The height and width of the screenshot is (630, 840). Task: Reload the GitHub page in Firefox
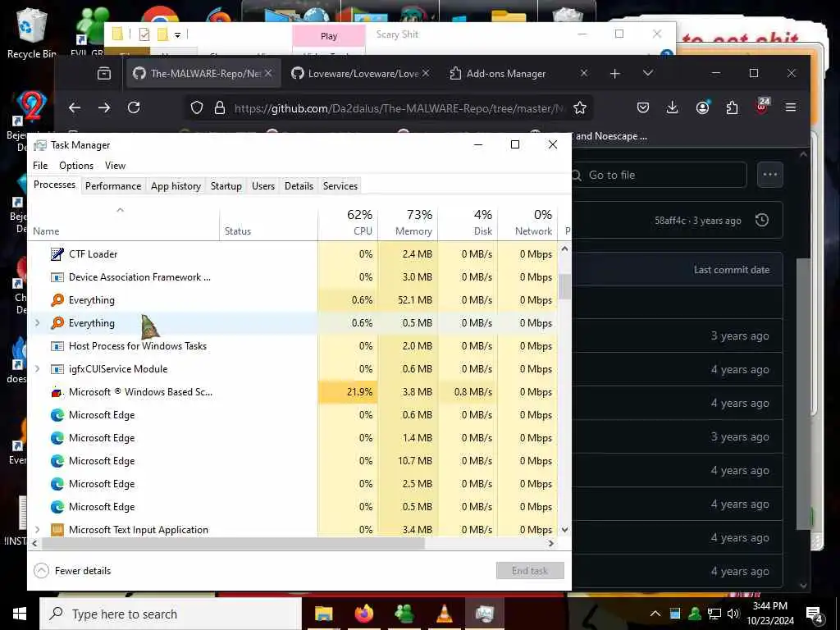(x=134, y=107)
